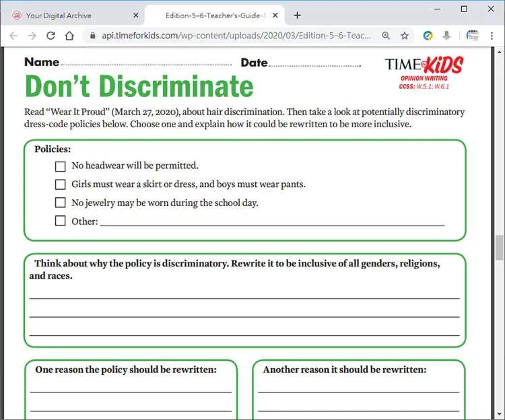Check the 'No headwear will be permitted' box

[x=60, y=166]
